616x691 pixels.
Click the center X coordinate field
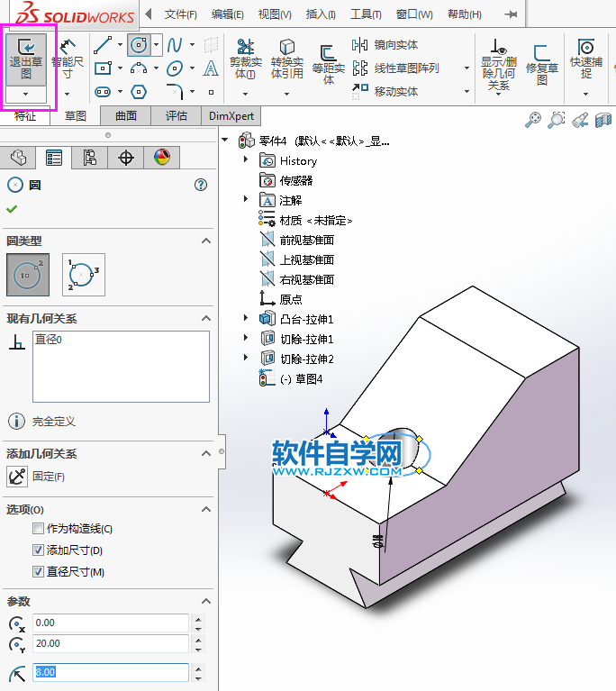point(111,623)
